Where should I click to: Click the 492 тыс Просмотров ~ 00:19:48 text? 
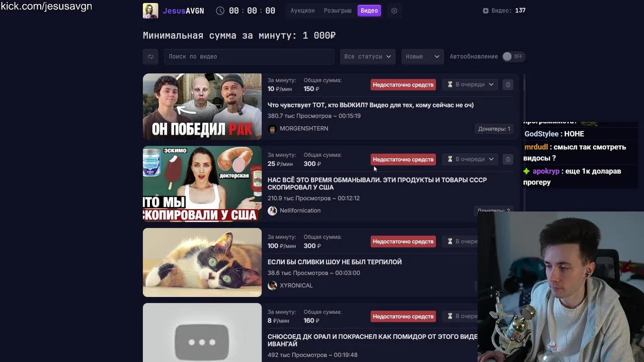tap(312, 355)
